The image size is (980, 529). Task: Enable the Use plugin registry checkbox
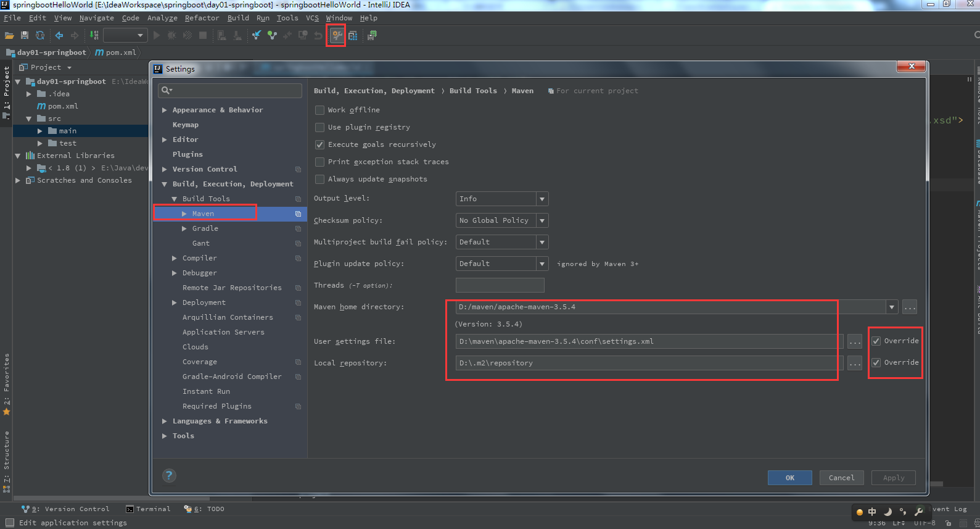coord(319,127)
